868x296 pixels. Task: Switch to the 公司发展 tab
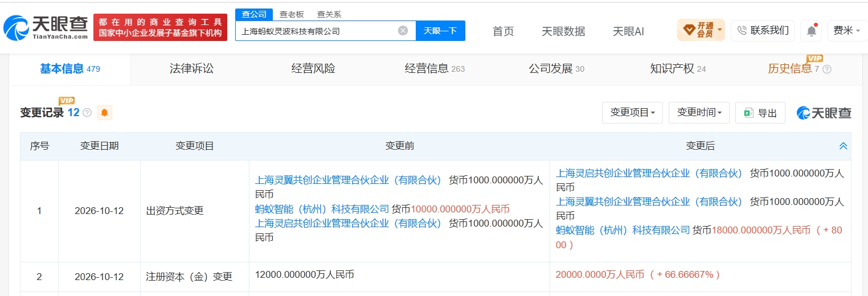pyautogui.click(x=556, y=69)
